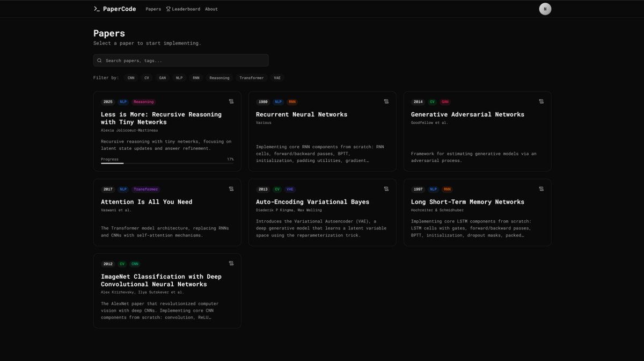Image resolution: width=644 pixels, height=361 pixels.
Task: Click the 2025 year badge
Action: tap(108, 102)
